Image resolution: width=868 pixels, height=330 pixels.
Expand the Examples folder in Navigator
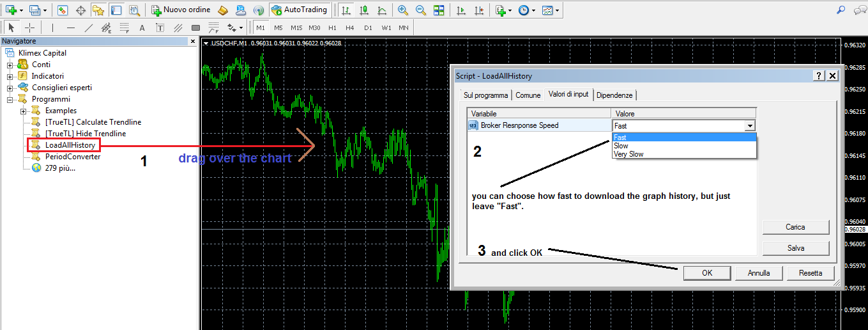(x=24, y=111)
